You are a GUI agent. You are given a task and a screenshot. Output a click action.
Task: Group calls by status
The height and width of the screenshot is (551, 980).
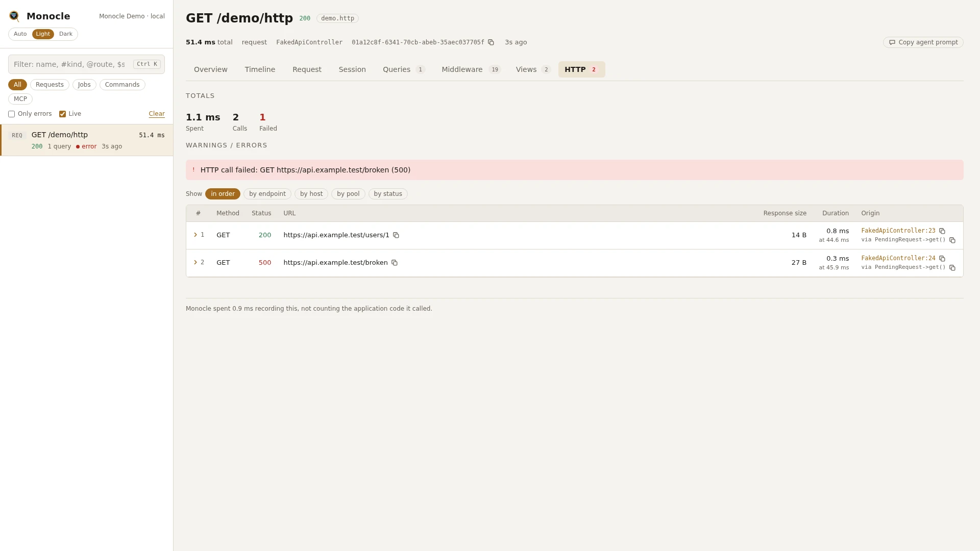388,194
